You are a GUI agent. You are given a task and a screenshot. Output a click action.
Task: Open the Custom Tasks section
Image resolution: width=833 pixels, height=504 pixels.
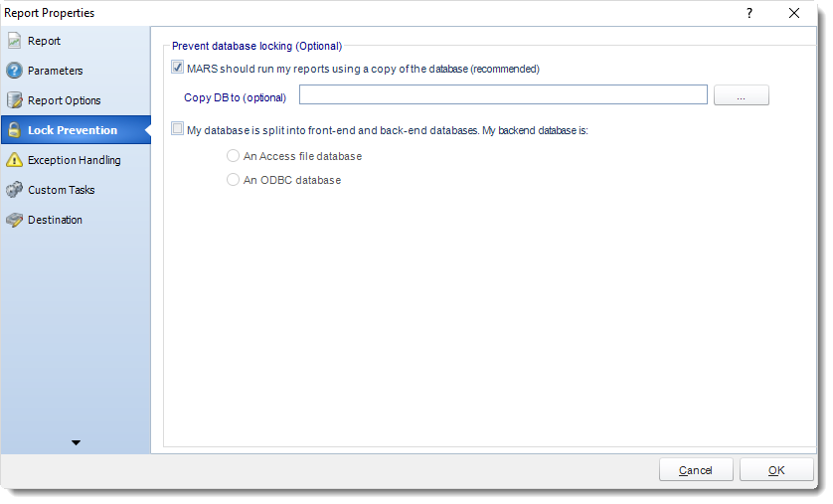[61, 190]
